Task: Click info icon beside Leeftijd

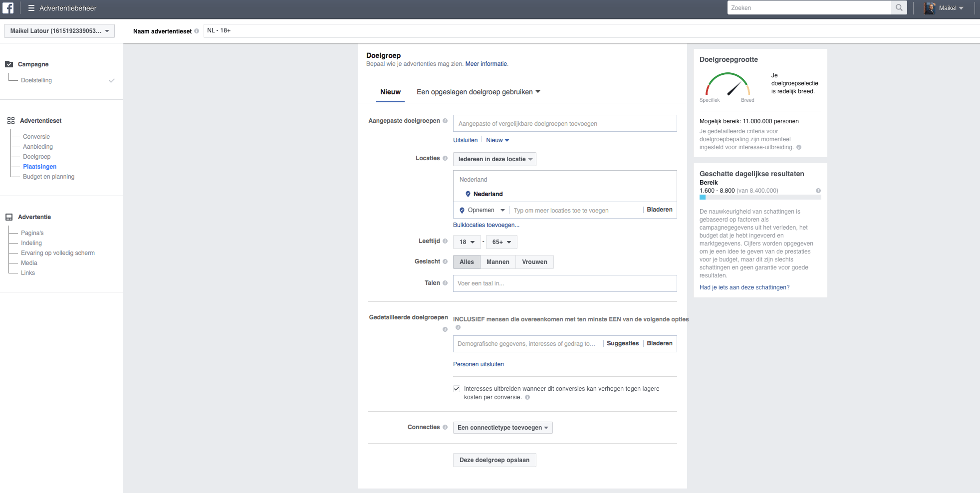Action: point(445,241)
